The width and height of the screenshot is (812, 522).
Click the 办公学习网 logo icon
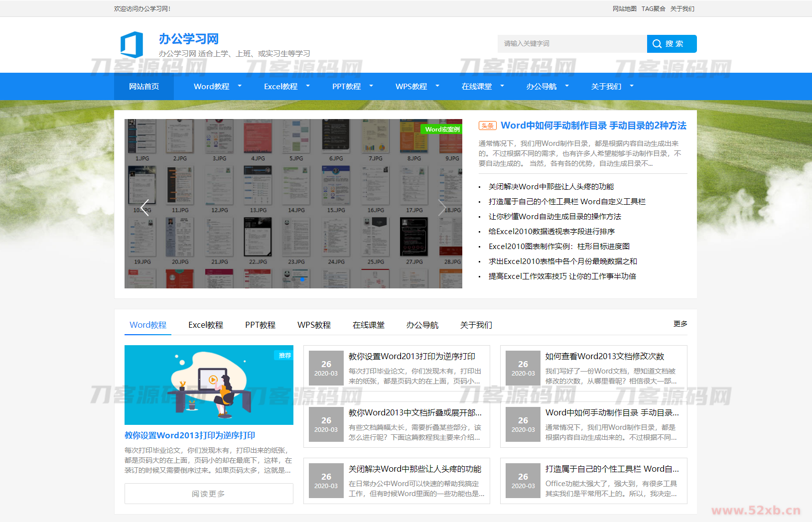click(132, 44)
